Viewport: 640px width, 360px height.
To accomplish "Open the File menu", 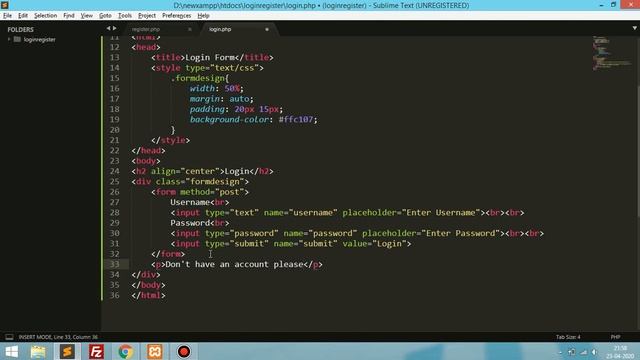I will pos(7,16).
